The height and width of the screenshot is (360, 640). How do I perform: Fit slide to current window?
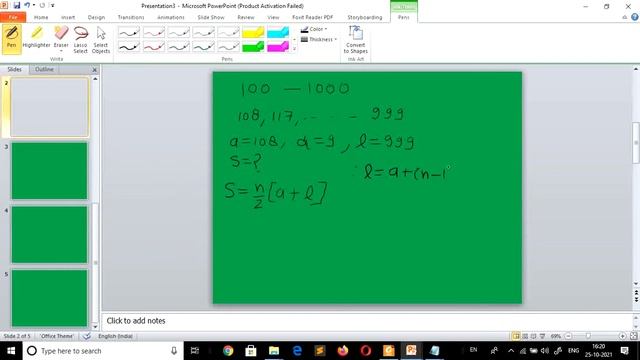pyautogui.click(x=633, y=336)
